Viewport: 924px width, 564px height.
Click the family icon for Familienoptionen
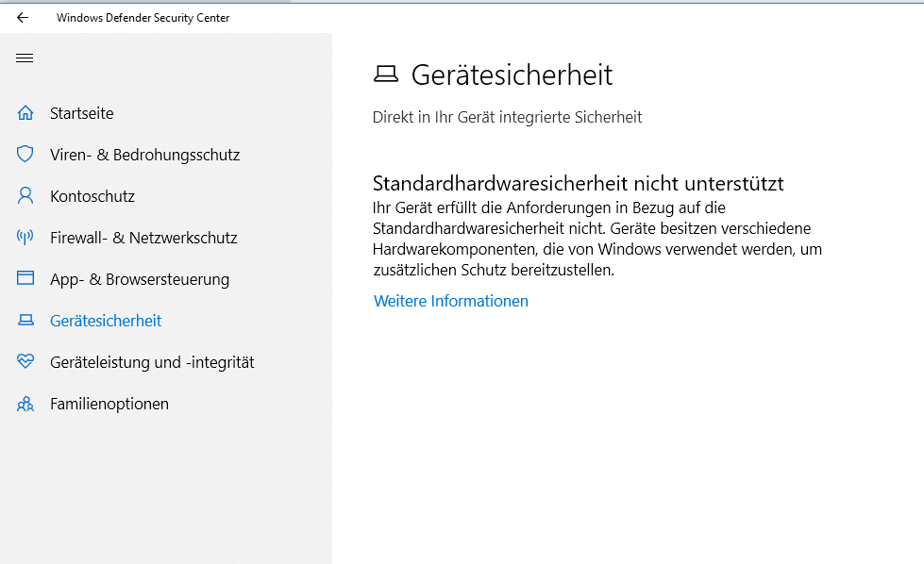point(25,404)
